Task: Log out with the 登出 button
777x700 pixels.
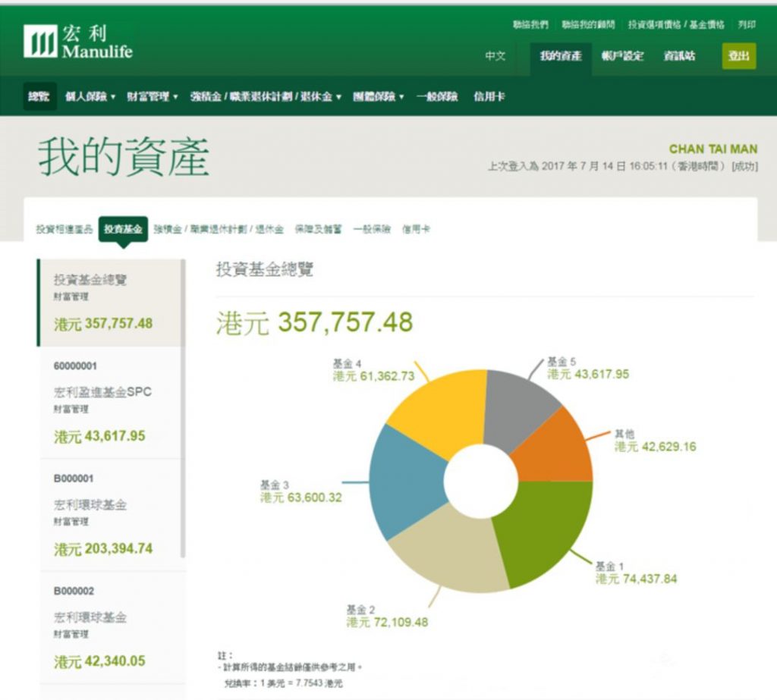Action: pos(739,56)
